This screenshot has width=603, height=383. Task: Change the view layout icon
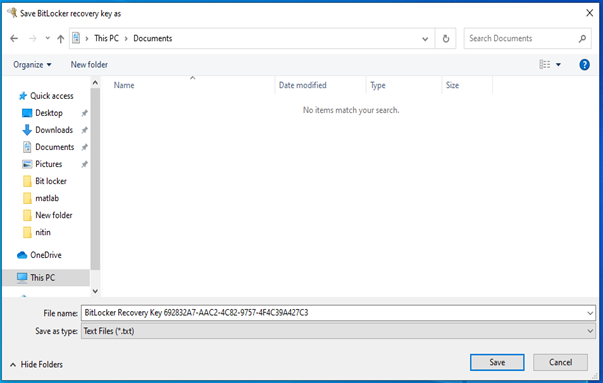(x=545, y=64)
